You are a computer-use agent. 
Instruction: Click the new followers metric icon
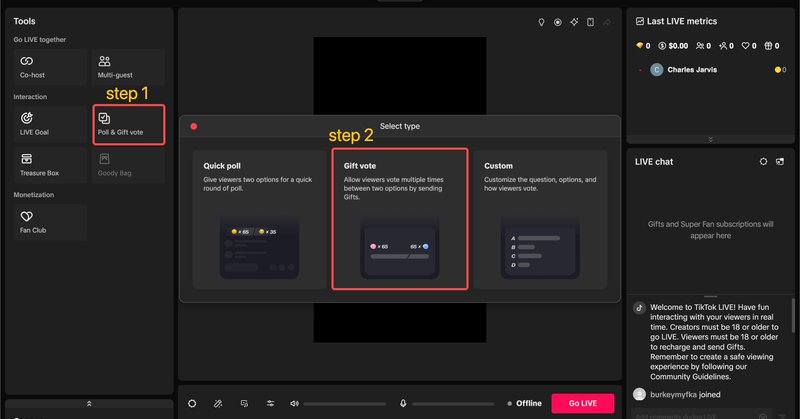click(x=723, y=45)
